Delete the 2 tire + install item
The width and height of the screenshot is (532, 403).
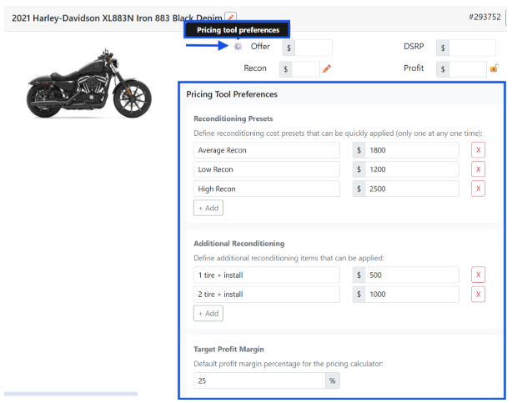478,295
